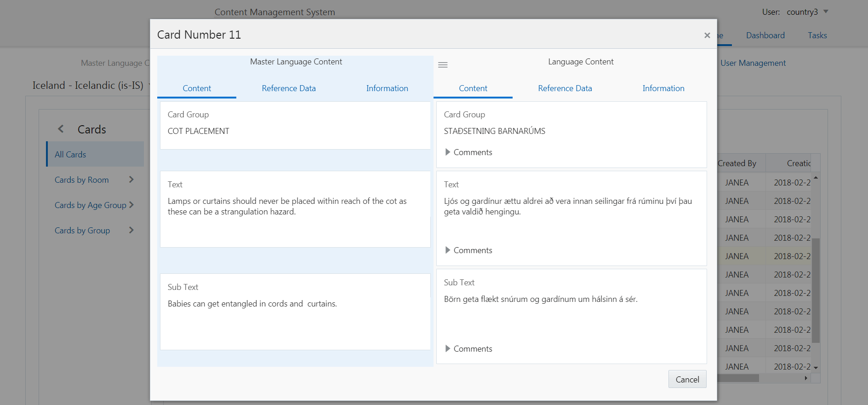
Task: Open Master Language Information tab
Action: [x=387, y=88]
